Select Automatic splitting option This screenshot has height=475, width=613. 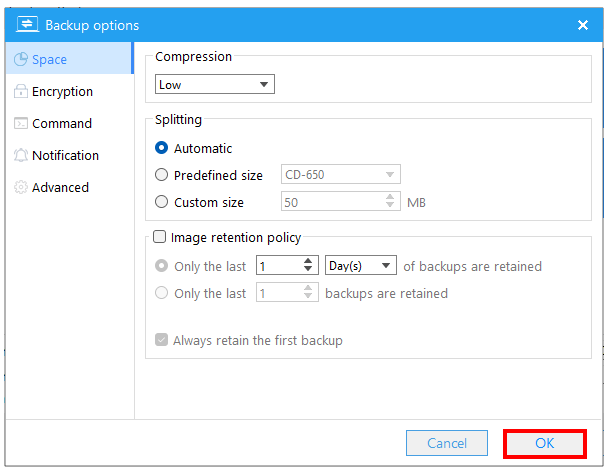[161, 148]
